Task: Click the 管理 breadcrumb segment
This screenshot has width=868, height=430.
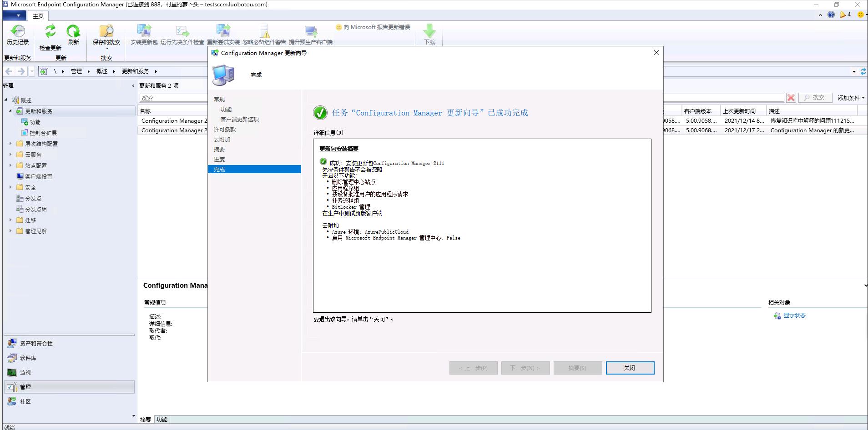Action: tap(76, 71)
